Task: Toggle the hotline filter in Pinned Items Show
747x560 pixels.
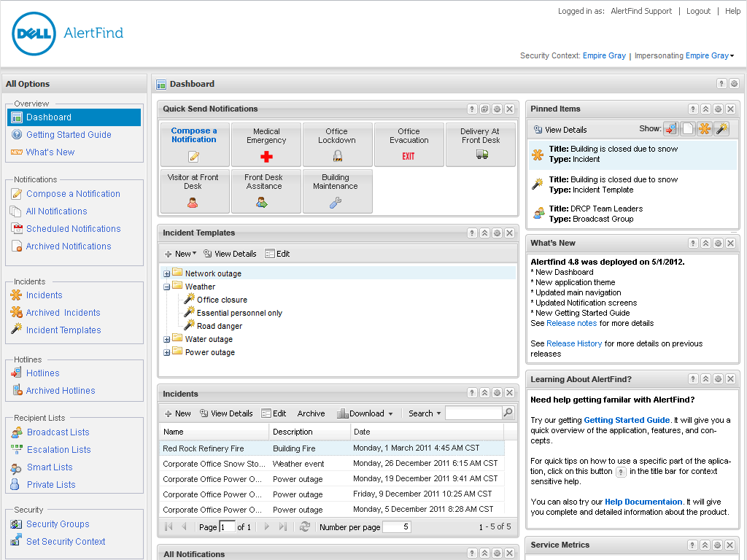Action: point(671,129)
